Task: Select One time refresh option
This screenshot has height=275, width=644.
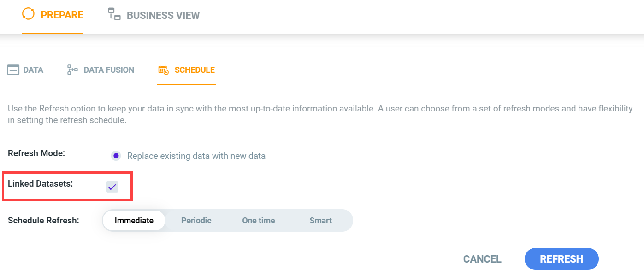Action: pos(259,220)
